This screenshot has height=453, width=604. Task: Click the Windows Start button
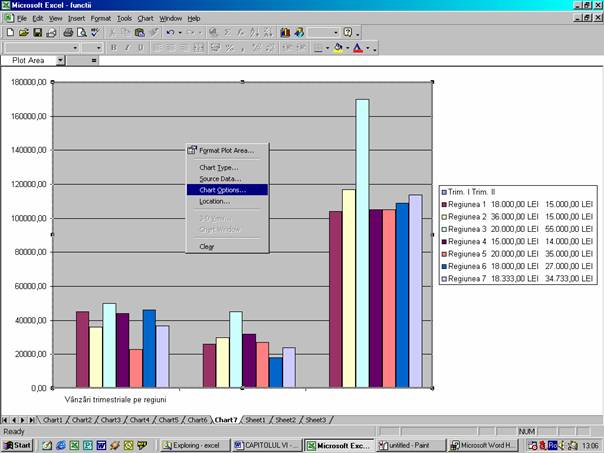coord(18,445)
